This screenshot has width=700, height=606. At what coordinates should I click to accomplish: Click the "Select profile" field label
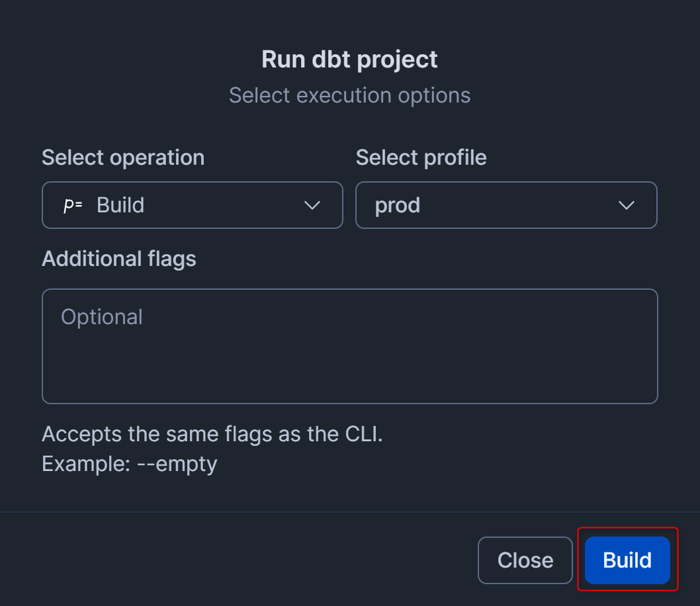pyautogui.click(x=421, y=157)
